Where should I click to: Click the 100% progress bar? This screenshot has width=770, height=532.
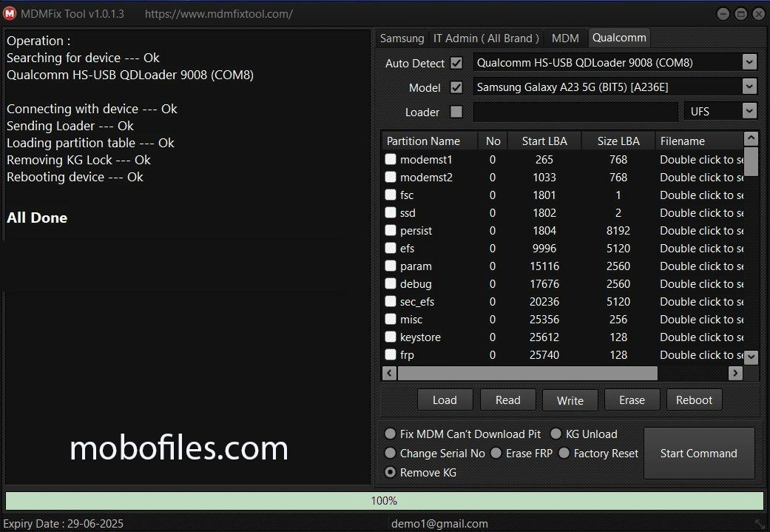pyautogui.click(x=385, y=501)
